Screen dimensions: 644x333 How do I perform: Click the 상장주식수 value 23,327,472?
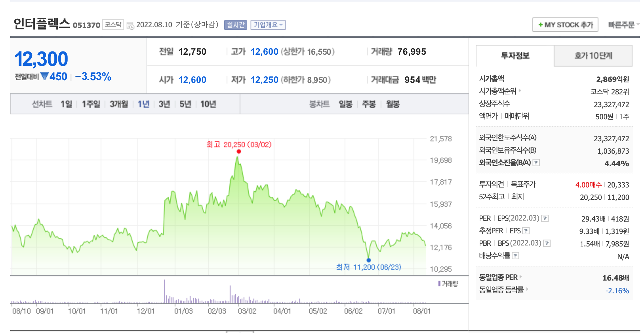(612, 105)
